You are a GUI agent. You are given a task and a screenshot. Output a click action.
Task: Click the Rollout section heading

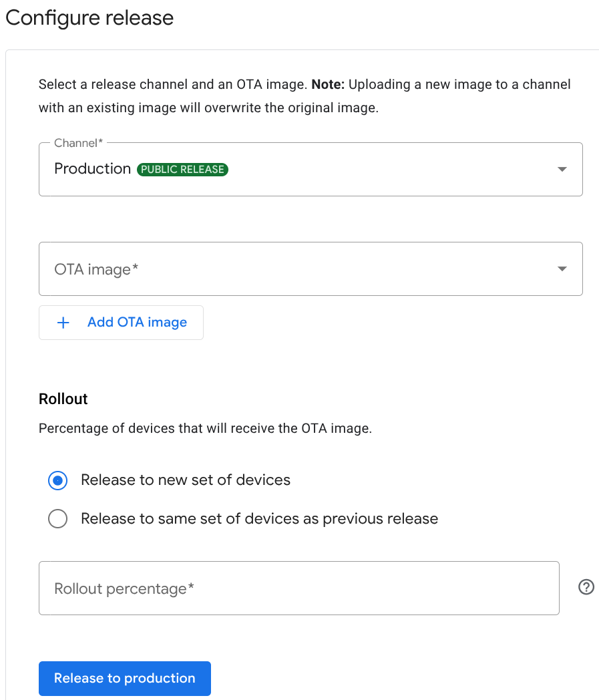click(x=63, y=399)
